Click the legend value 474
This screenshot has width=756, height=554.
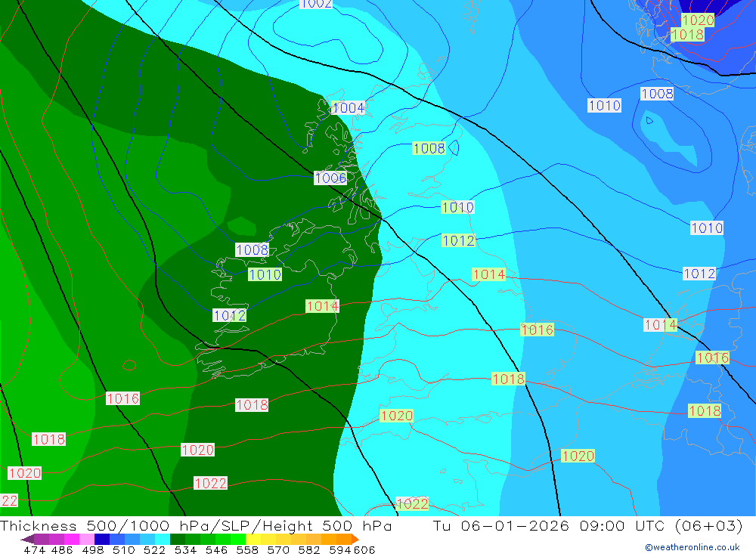pyautogui.click(x=34, y=549)
